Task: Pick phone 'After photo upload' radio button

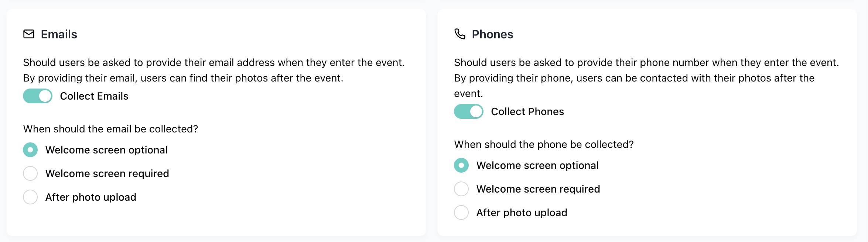Action: click(461, 212)
